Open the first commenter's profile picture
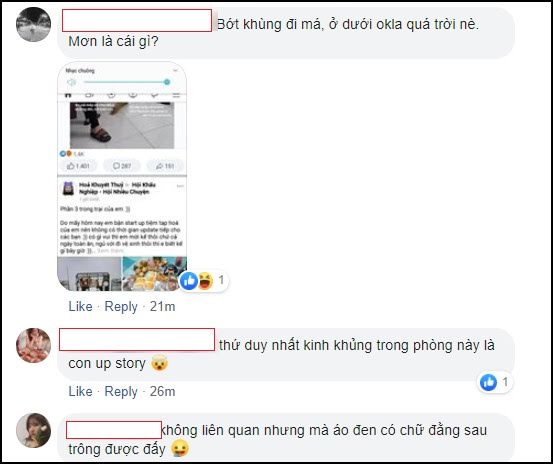The width and height of the screenshot is (553, 464). pyautogui.click(x=34, y=24)
